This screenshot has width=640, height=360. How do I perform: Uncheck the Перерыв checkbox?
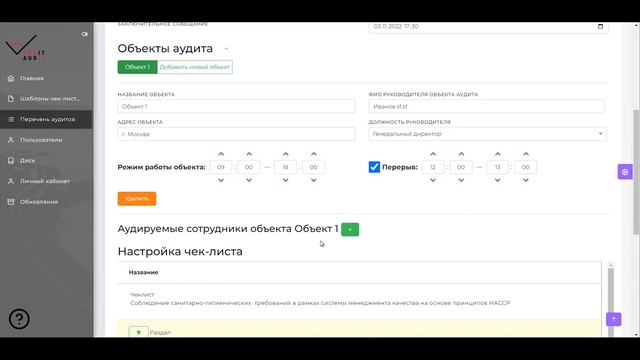pyautogui.click(x=374, y=167)
